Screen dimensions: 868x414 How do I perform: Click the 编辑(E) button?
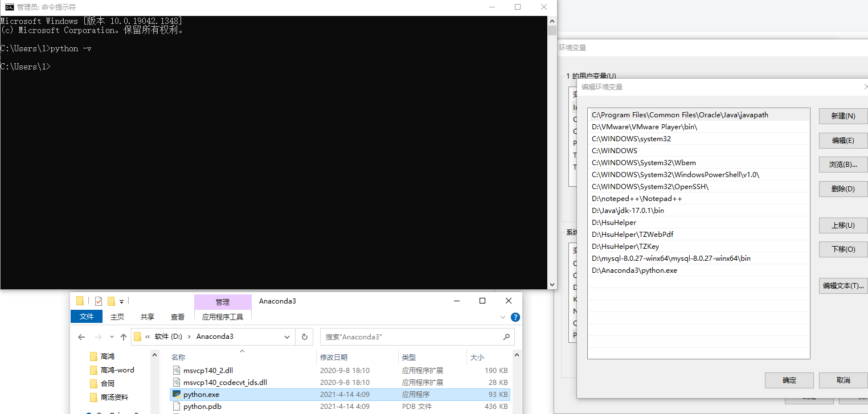843,141
